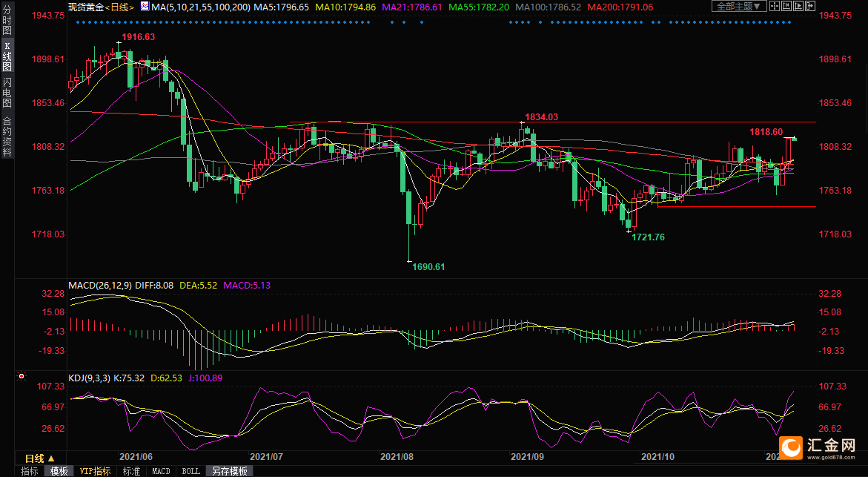This screenshot has width=868, height=477.
Task: Click the 2021/06 date on time axis
Action: point(136,457)
